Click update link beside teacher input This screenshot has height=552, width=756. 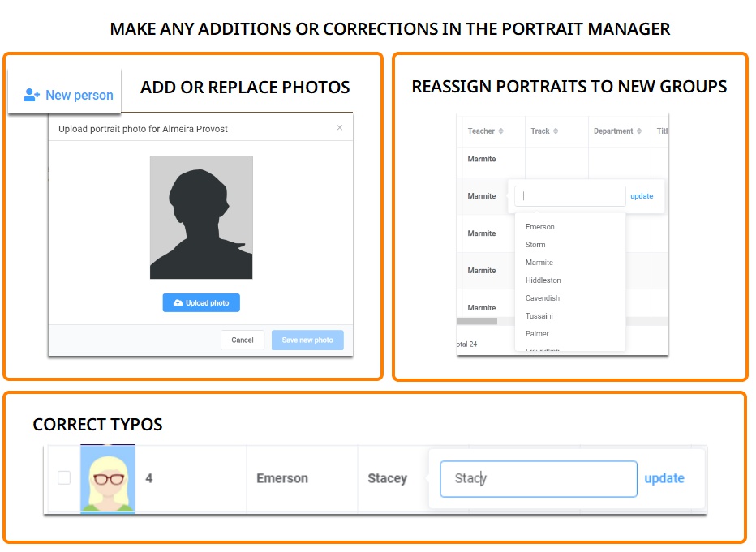[642, 196]
